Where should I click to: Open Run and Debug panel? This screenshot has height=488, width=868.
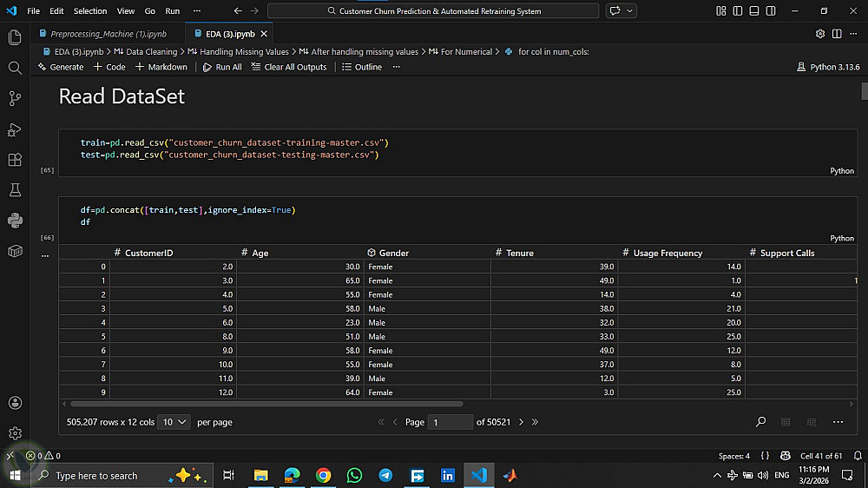[x=15, y=129]
